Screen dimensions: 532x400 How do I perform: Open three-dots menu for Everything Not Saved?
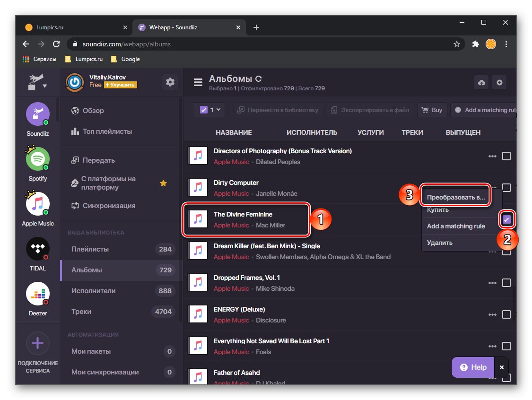(492, 347)
